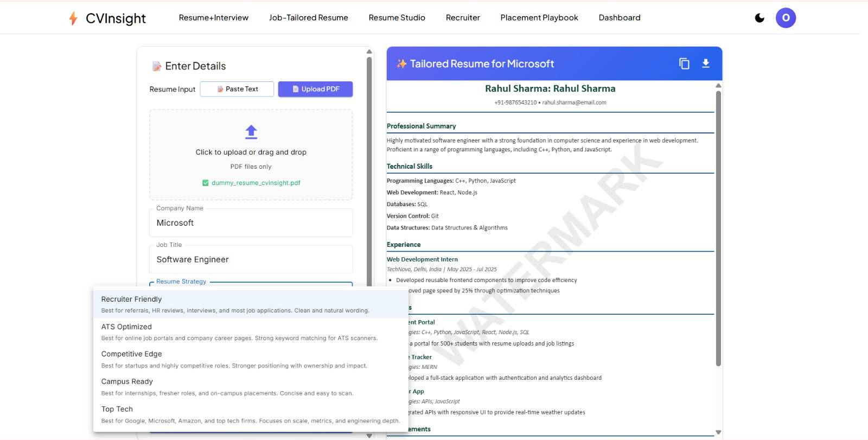Click the green check beside uploaded file

point(206,183)
